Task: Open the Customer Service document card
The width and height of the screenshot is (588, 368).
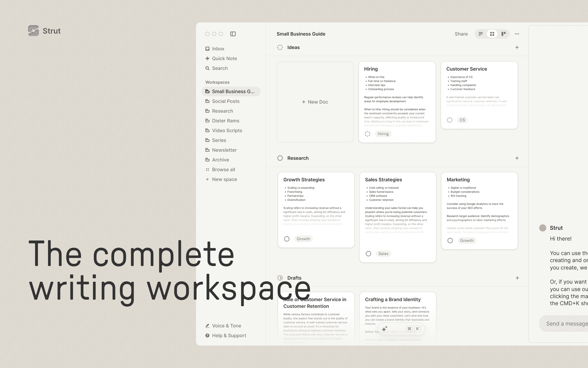Action: point(479,95)
